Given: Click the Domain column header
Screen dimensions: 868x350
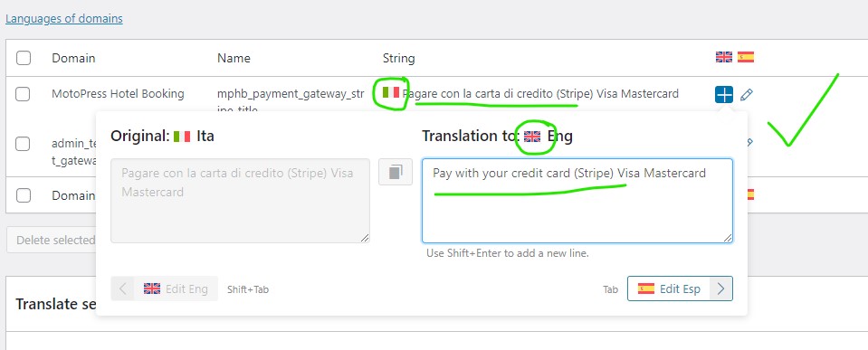Looking at the screenshot, I should [x=73, y=58].
